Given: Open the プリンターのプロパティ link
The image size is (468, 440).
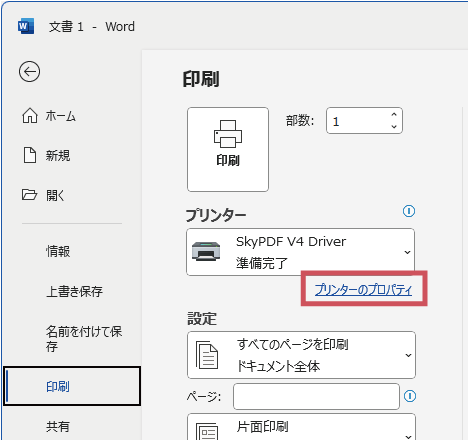Looking at the screenshot, I should click(363, 289).
